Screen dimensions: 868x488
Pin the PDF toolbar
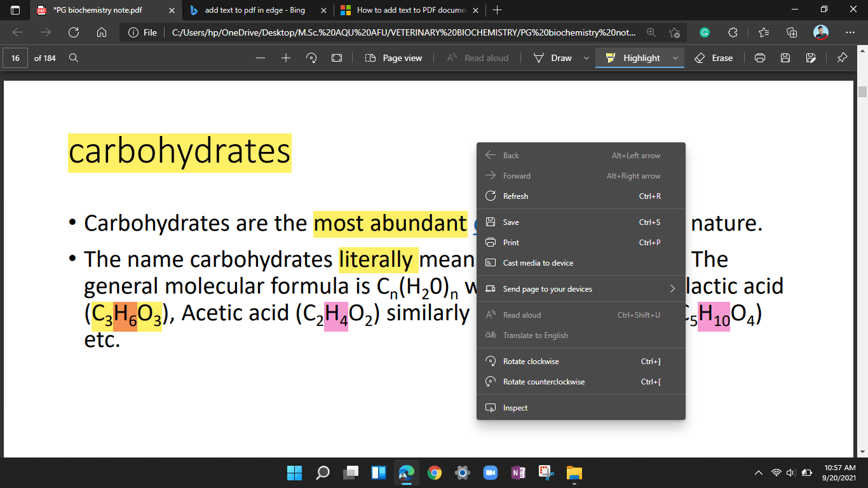(x=842, y=58)
